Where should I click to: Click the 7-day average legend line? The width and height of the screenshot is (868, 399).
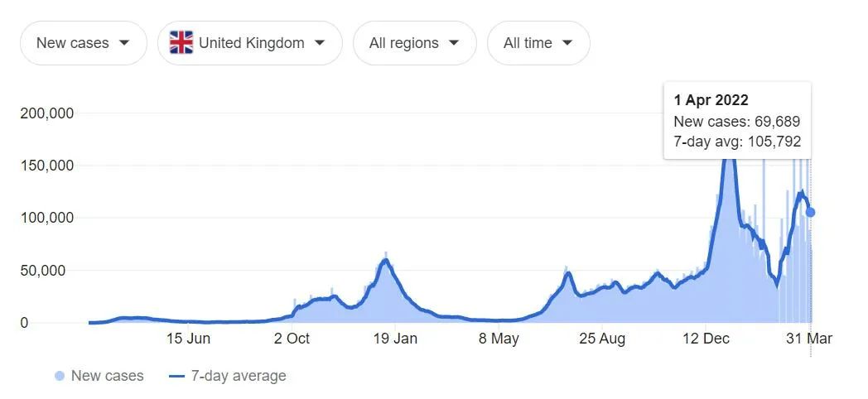pyautogui.click(x=176, y=377)
